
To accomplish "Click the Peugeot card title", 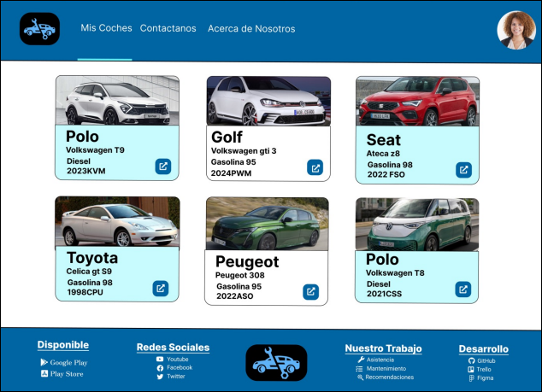I will click(247, 262).
